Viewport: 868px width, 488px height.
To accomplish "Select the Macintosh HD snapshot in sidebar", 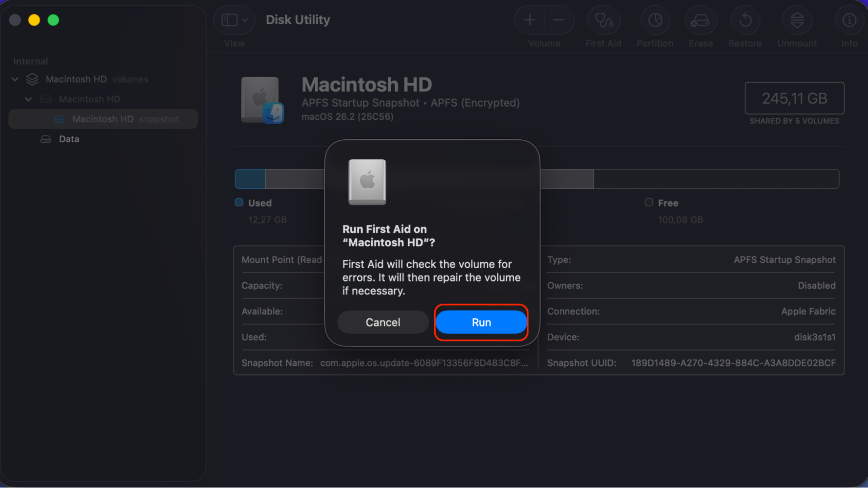I will click(x=104, y=119).
